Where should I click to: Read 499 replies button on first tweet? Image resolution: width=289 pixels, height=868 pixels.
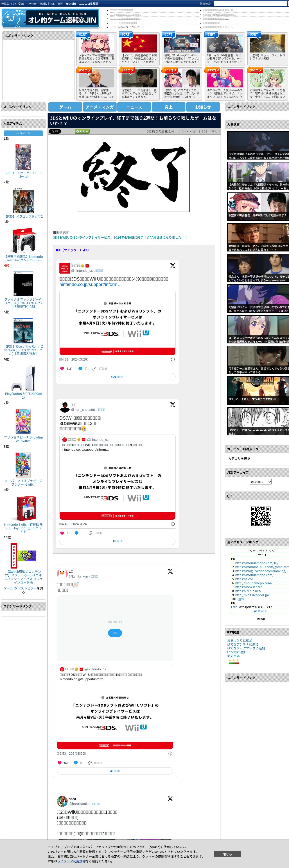117,377
